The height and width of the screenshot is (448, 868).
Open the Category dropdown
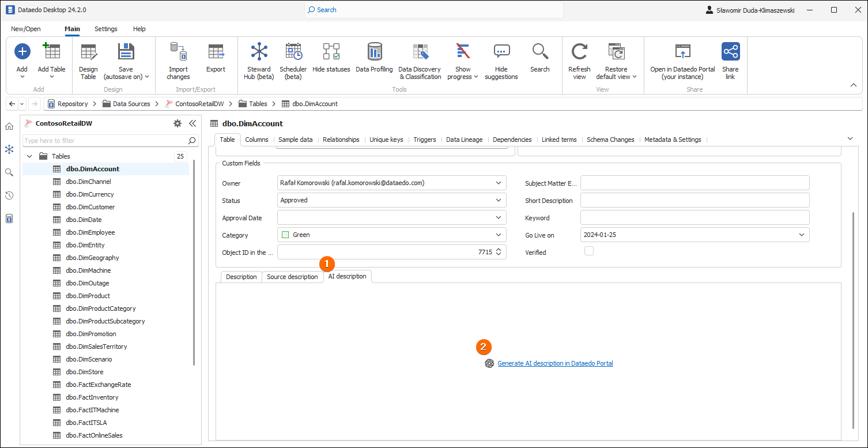pyautogui.click(x=498, y=235)
